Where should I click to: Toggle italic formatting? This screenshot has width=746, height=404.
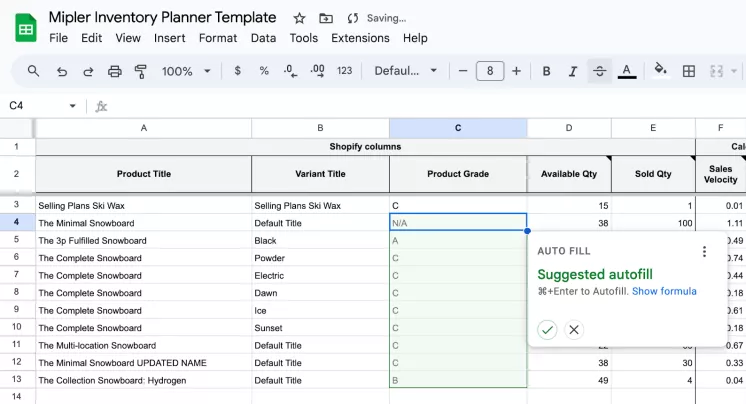coord(573,71)
